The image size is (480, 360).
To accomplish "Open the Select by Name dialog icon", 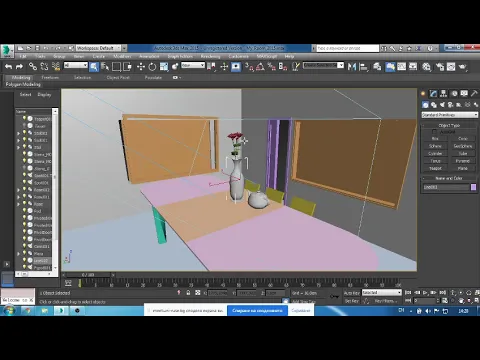I will pyautogui.click(x=105, y=67).
